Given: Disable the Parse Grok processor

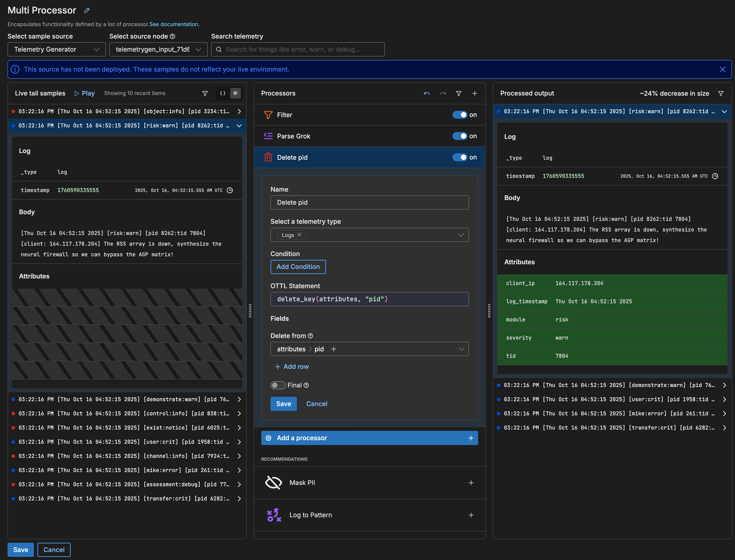Looking at the screenshot, I should click(x=460, y=136).
